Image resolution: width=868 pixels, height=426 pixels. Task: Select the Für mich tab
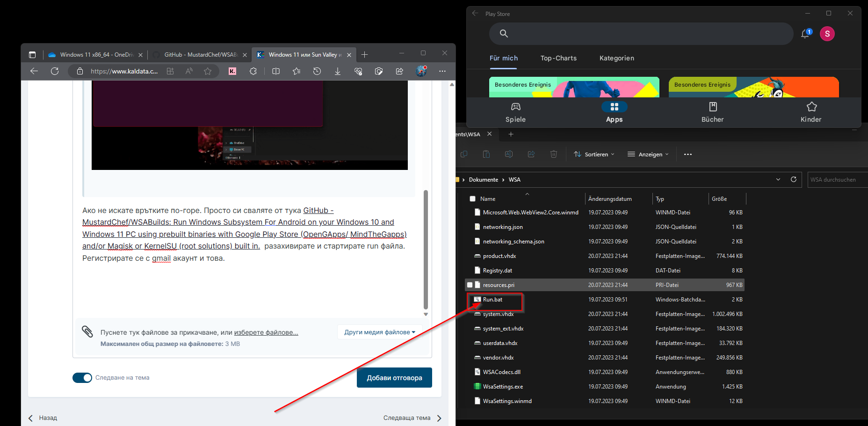click(x=504, y=58)
